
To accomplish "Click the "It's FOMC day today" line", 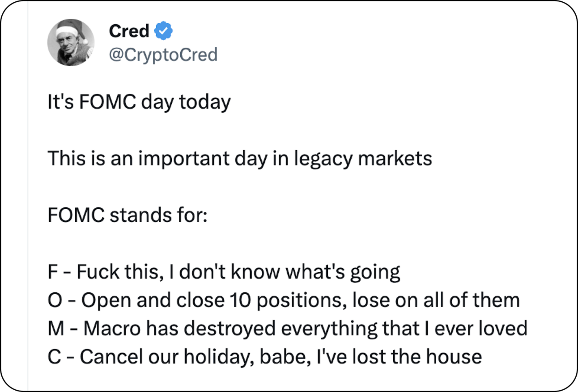I will coord(139,102).
